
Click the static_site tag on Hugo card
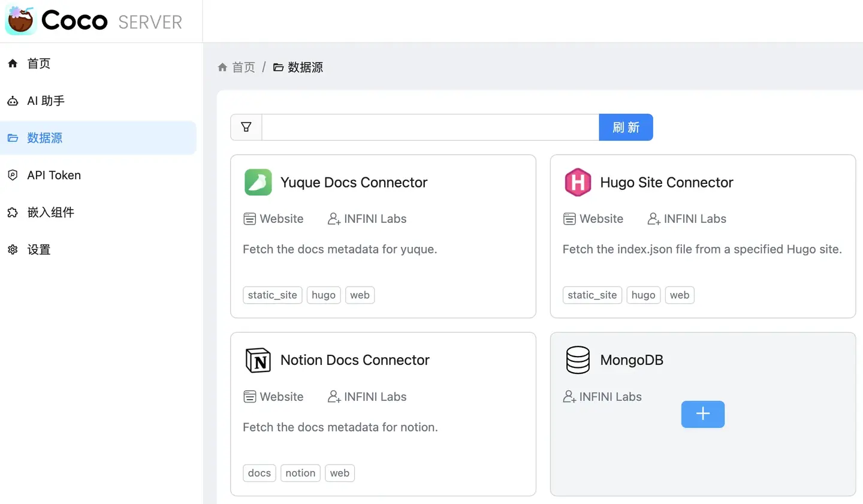[x=592, y=295]
